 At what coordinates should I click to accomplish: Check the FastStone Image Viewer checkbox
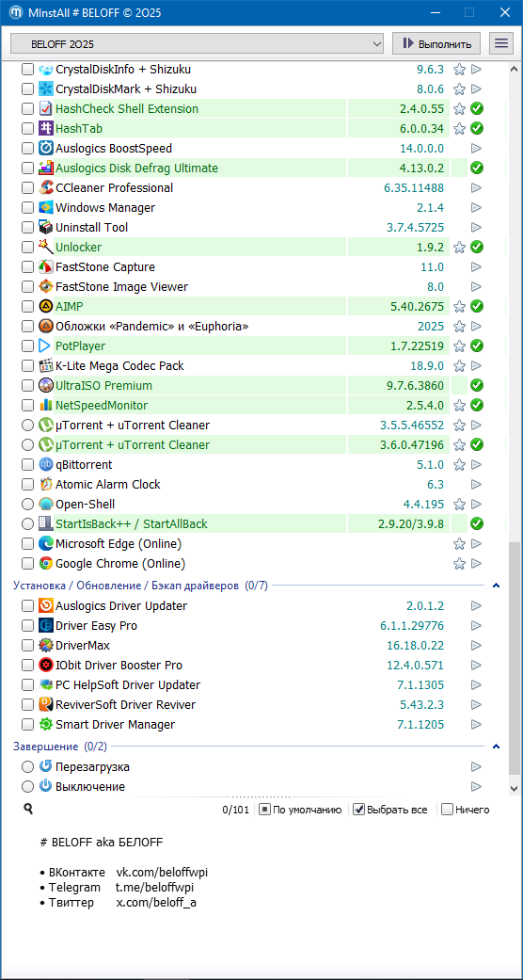point(27,287)
